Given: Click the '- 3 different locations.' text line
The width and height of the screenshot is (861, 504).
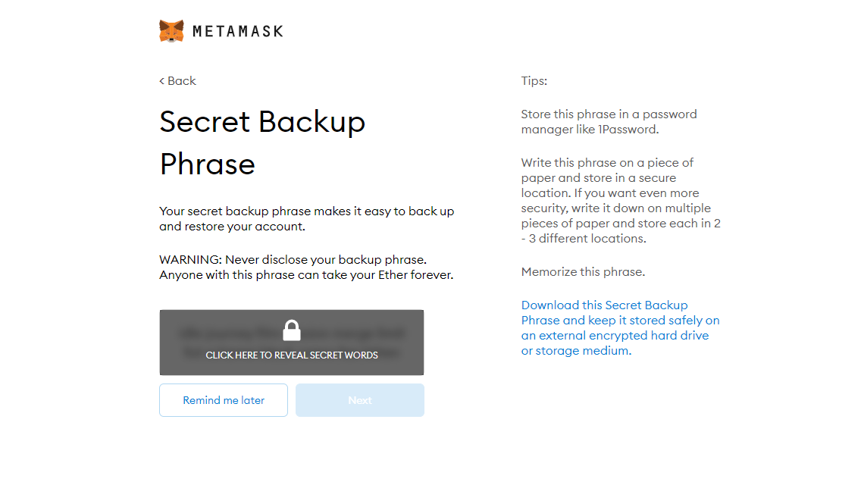Looking at the screenshot, I should pos(584,239).
